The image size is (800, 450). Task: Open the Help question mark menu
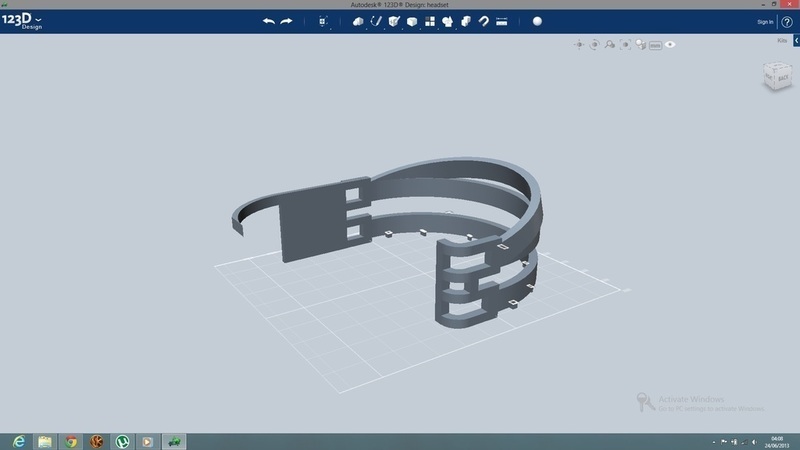click(787, 22)
